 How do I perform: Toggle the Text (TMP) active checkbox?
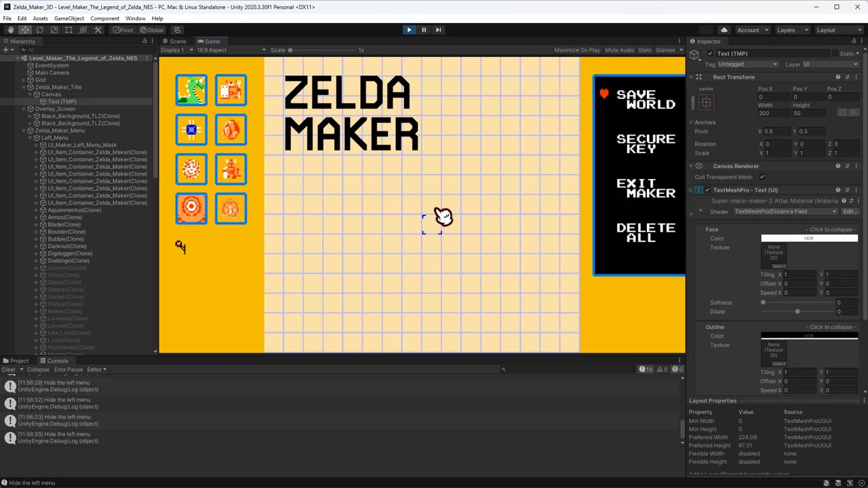[710, 54]
